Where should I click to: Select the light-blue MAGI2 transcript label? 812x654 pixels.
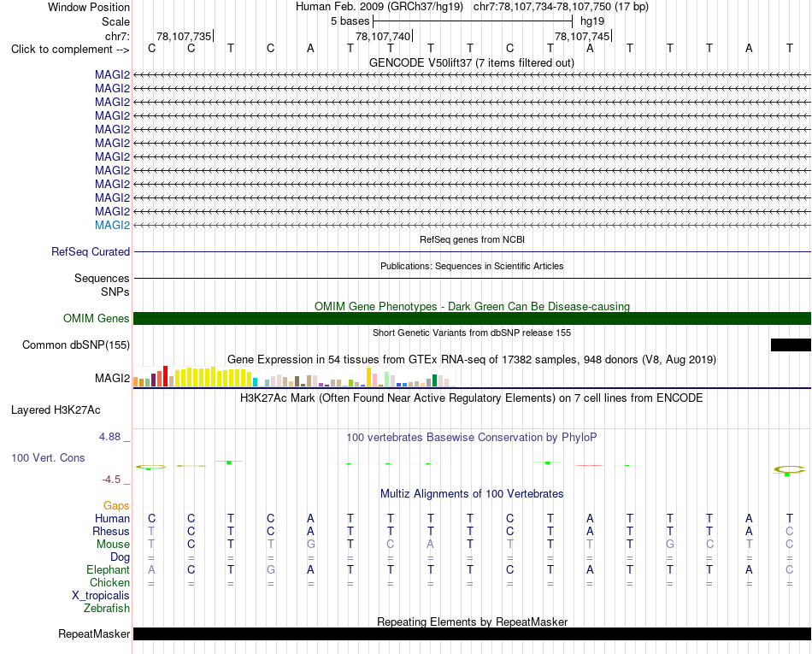point(112,225)
